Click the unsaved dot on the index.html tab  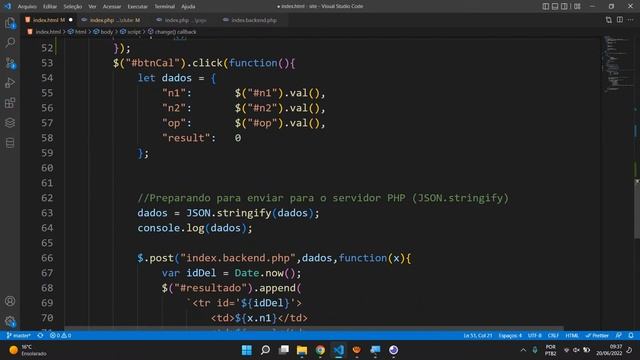click(71, 20)
